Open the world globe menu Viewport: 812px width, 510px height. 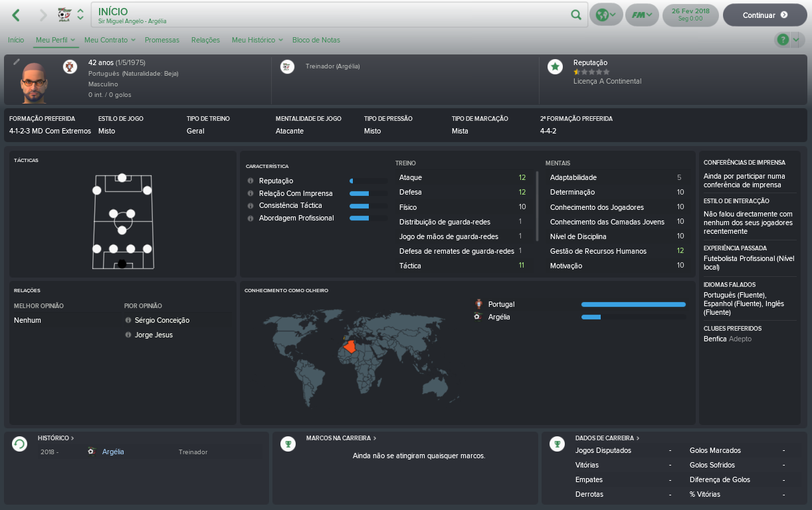(x=605, y=15)
